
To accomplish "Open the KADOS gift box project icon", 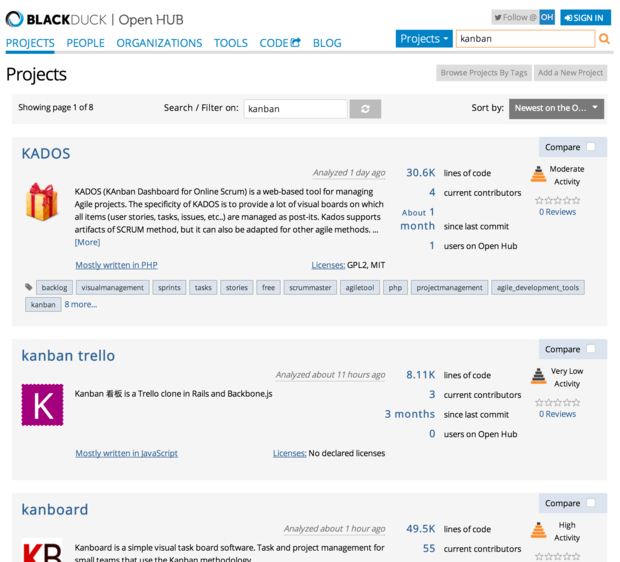I will tap(42, 202).
